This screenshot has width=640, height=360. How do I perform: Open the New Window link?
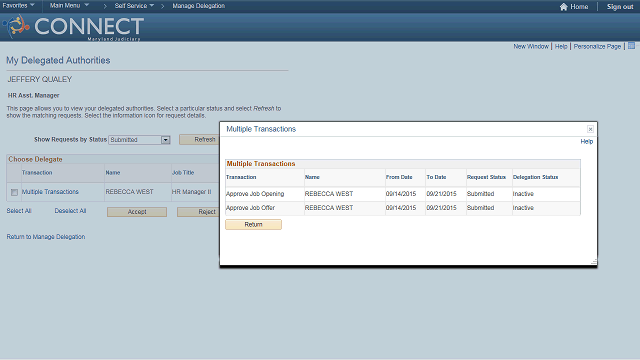tap(531, 47)
